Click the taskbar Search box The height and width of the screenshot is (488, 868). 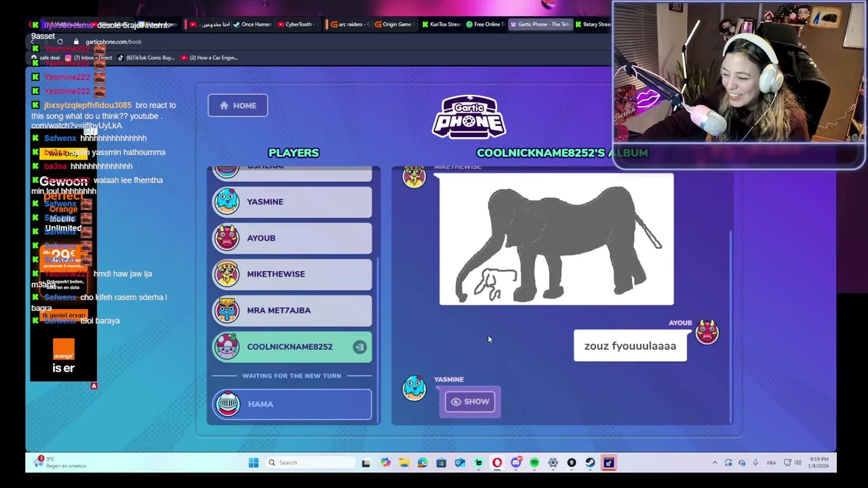311,463
